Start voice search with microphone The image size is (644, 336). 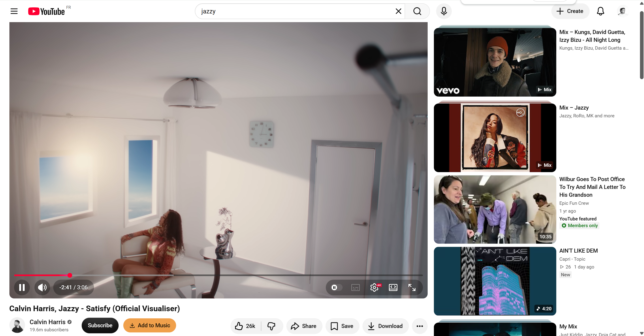point(444,11)
